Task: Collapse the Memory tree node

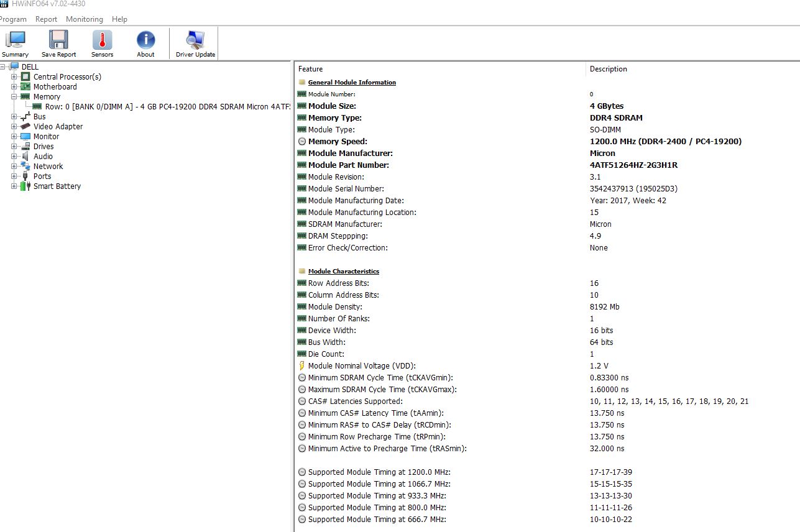Action: (14, 97)
